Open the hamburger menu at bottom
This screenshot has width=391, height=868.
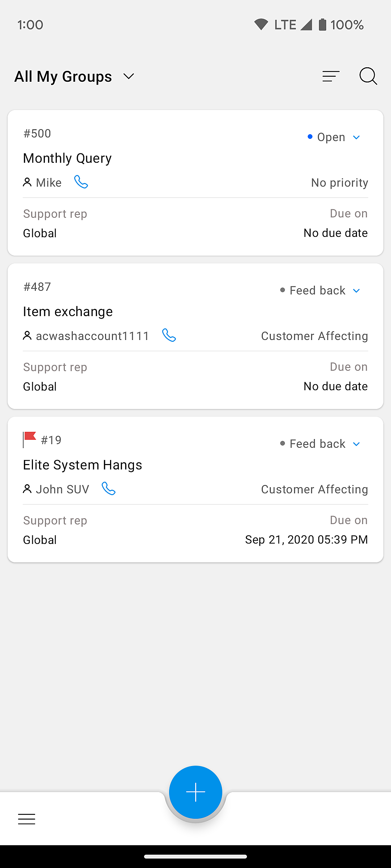pos(27,819)
